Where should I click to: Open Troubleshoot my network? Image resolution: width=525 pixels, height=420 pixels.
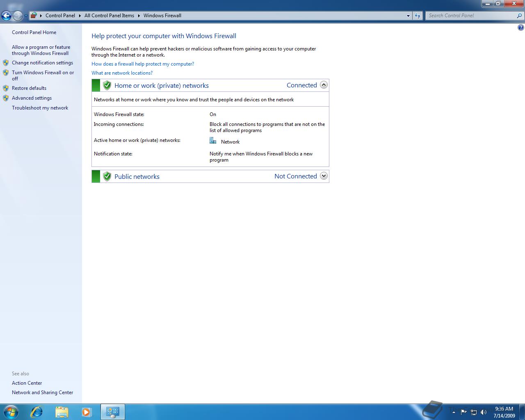coord(40,108)
